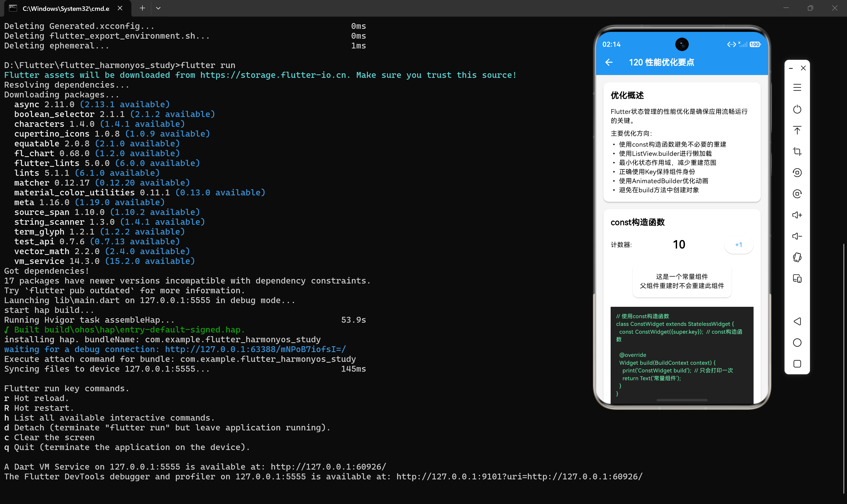Click the battery 100 indicator on phone
Viewport: 847px width, 504px height.
tap(755, 44)
